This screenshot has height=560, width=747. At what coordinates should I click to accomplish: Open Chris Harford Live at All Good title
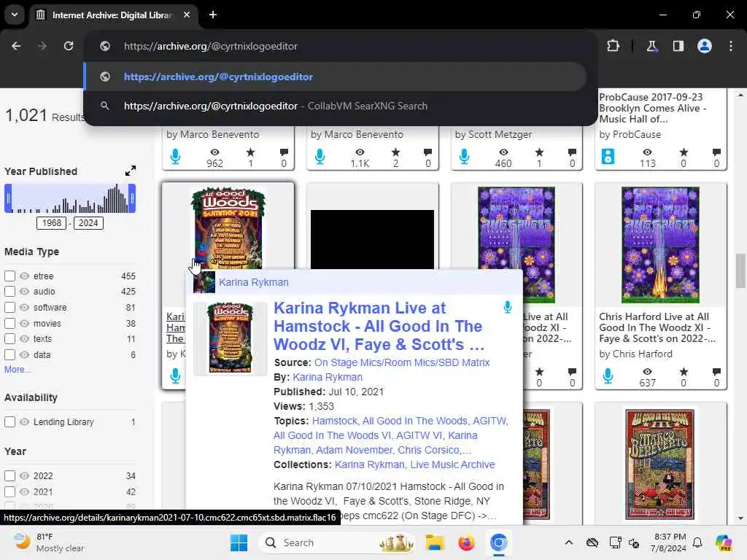657,327
